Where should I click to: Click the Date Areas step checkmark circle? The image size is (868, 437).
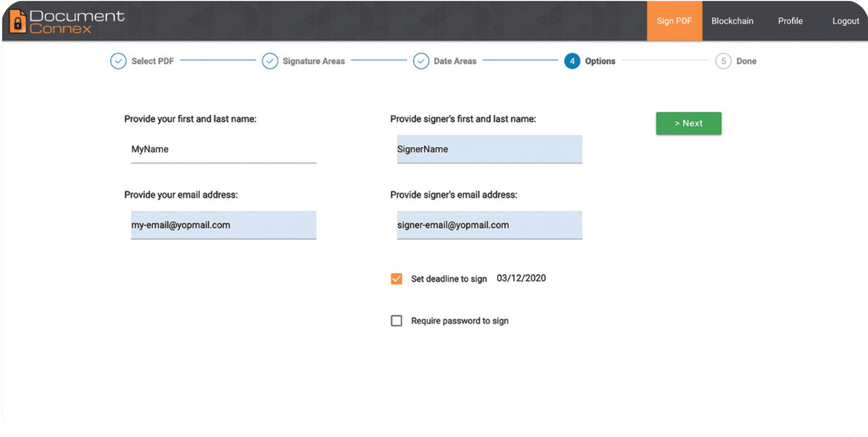421,61
